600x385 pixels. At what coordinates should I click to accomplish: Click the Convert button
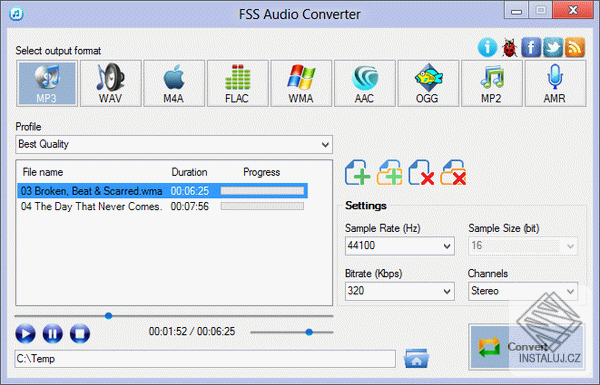click(x=527, y=347)
